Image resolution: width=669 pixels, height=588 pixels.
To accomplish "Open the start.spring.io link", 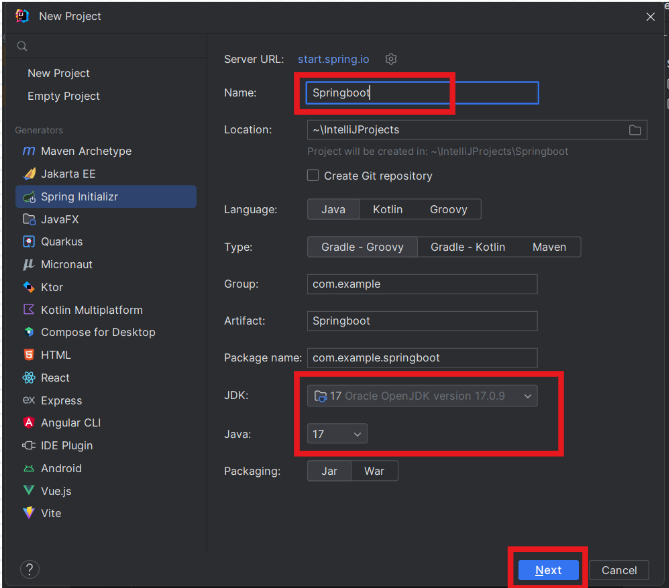I will pyautogui.click(x=333, y=59).
